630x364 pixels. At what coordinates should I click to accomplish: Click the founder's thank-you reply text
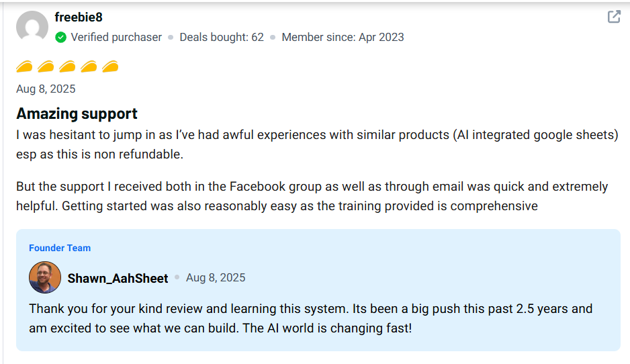310,318
